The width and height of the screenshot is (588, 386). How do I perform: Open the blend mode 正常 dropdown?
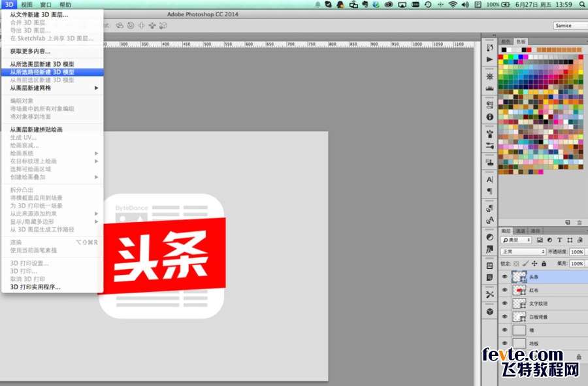523,251
